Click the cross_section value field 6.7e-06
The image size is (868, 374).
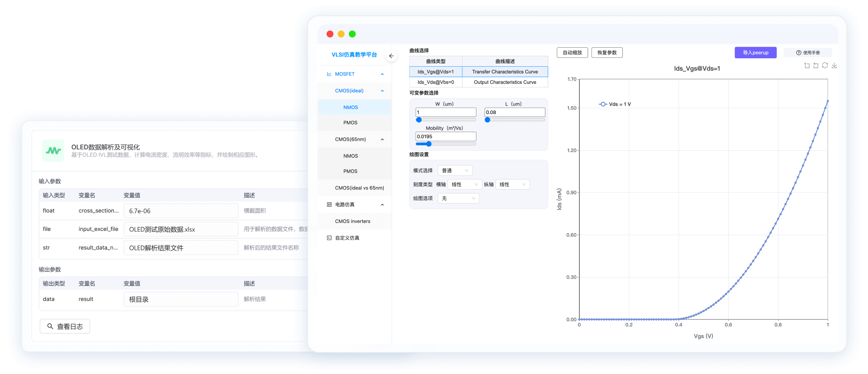pyautogui.click(x=181, y=211)
